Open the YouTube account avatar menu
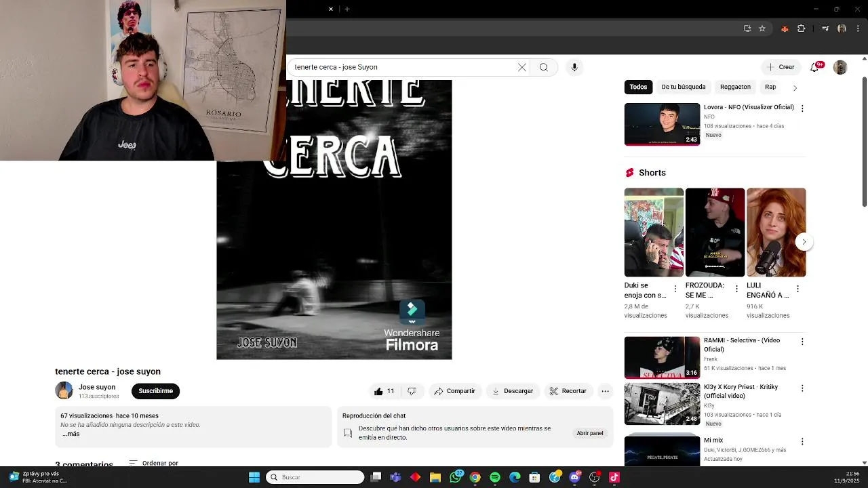This screenshot has width=868, height=488. (x=840, y=67)
